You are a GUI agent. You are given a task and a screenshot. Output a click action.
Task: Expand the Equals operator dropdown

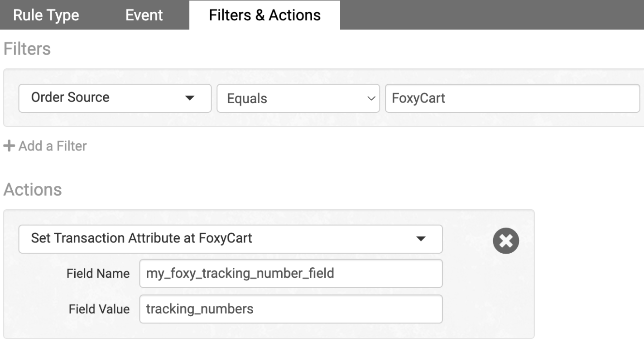click(298, 98)
